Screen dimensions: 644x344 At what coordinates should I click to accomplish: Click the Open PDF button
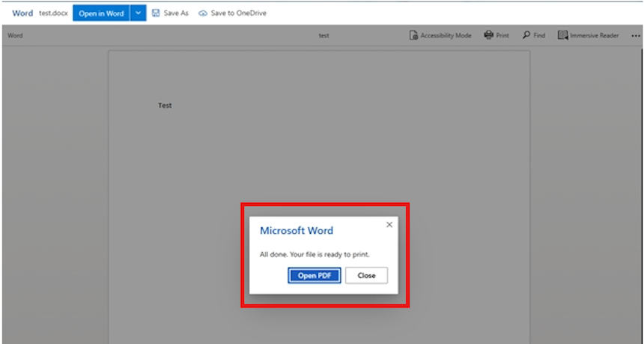point(315,276)
